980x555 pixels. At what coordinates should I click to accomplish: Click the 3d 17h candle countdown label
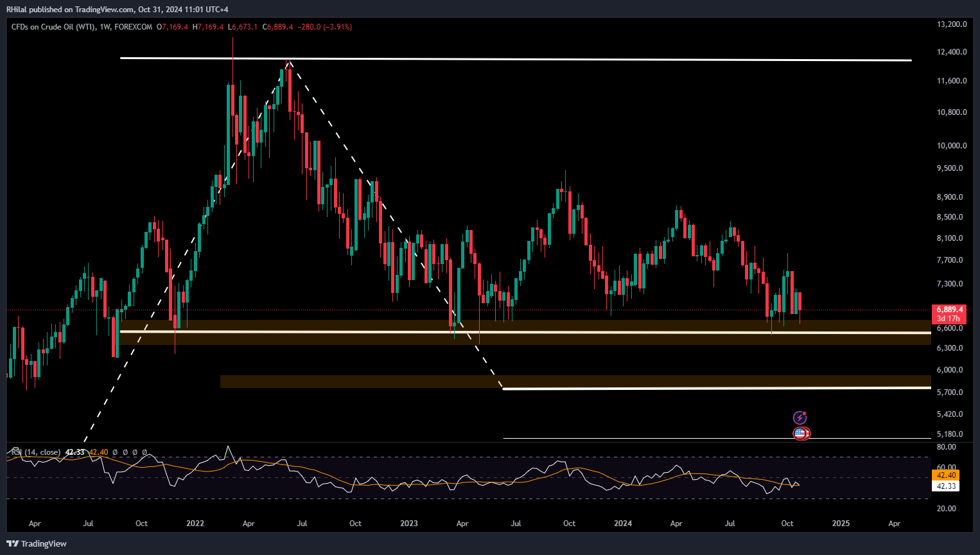[949, 319]
